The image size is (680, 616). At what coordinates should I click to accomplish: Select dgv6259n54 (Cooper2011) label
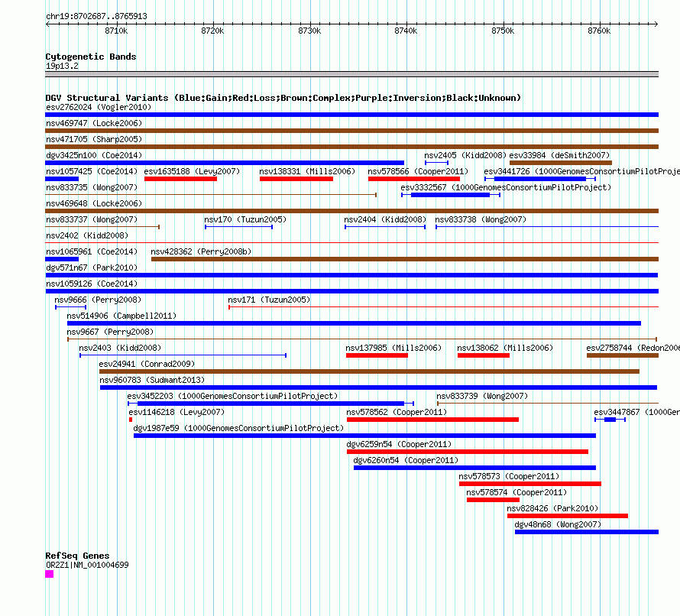coord(399,444)
